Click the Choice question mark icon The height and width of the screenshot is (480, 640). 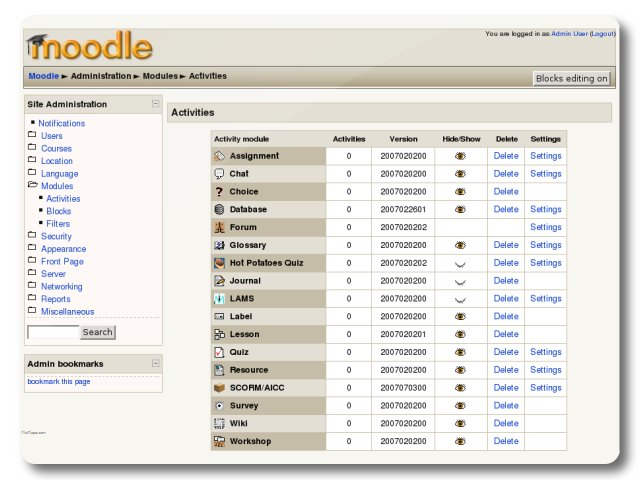[219, 191]
